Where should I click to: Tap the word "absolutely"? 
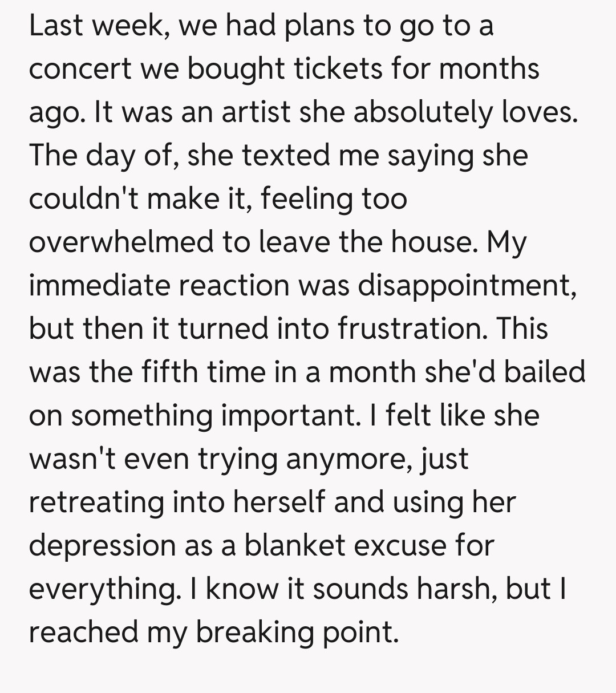tap(422, 112)
